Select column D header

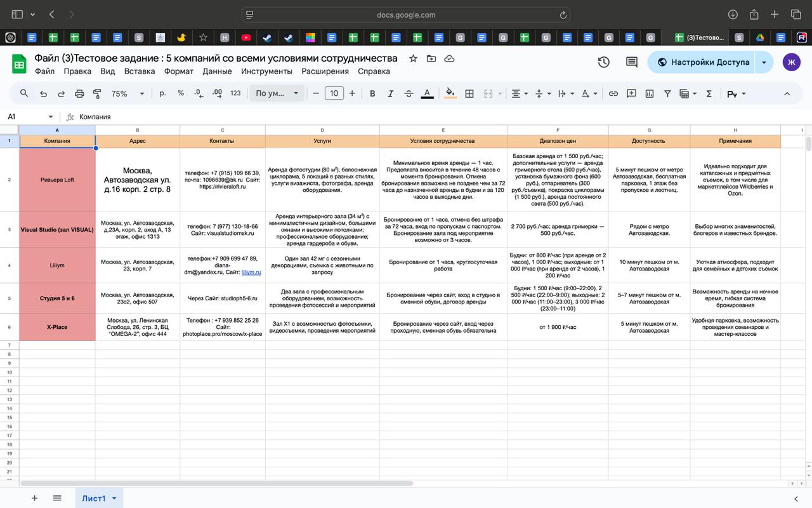(x=322, y=130)
